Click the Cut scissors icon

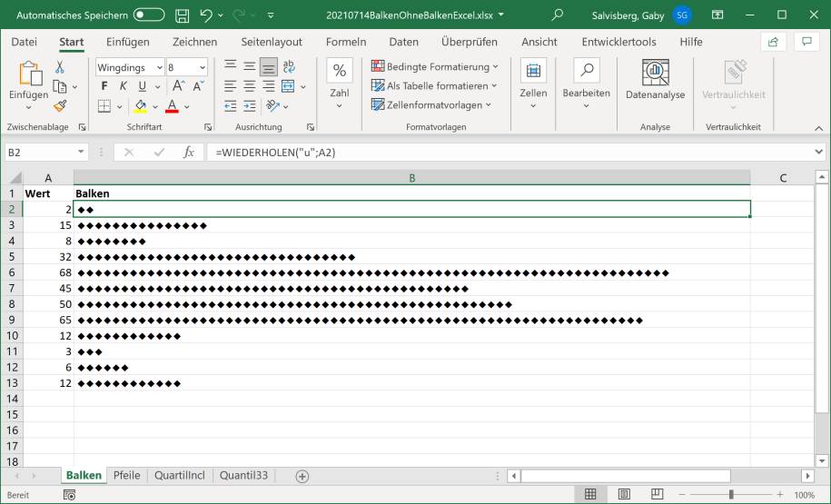[60, 67]
